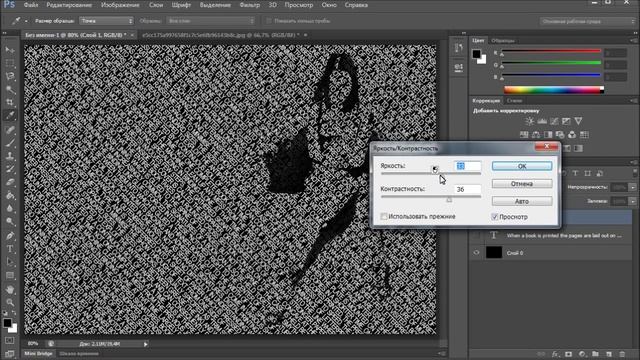Open the Fill 'Заливка' dropdown arrow
Viewport: 640px width, 360px height.
pyautogui.click(x=632, y=201)
